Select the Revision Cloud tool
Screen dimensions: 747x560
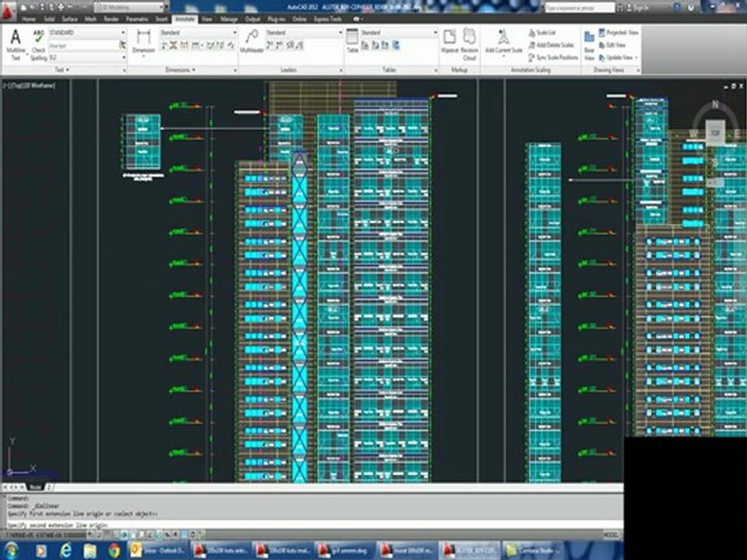(x=469, y=44)
